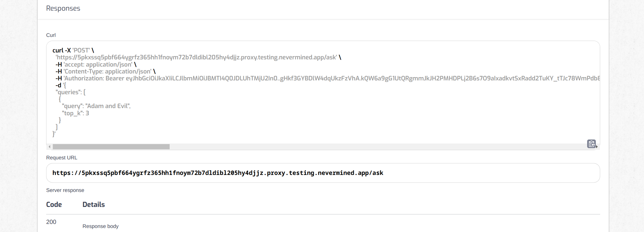This screenshot has width=644, height=232.
Task: Click the query "Adam and Evil" line
Action: point(96,106)
